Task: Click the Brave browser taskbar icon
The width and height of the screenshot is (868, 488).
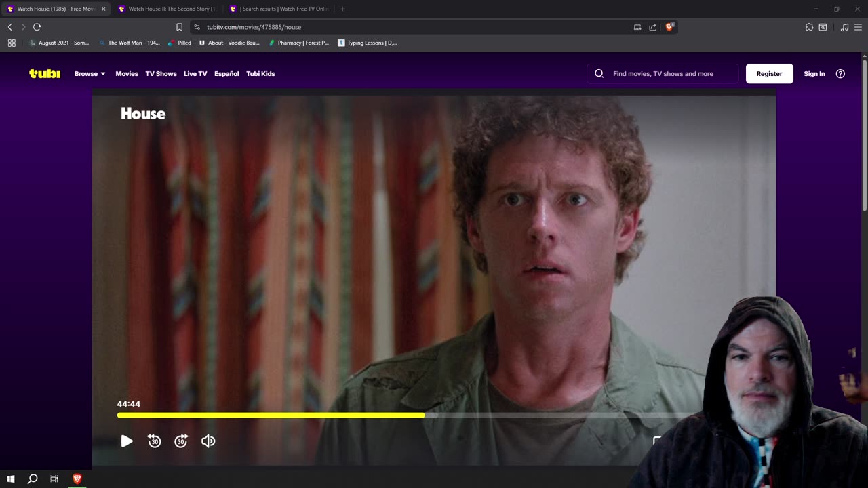Action: coord(77,479)
